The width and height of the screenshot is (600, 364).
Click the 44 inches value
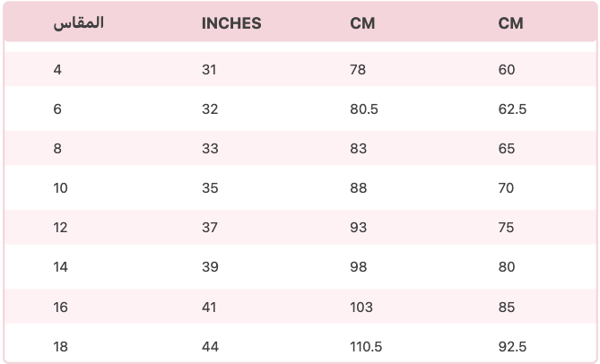coord(210,346)
